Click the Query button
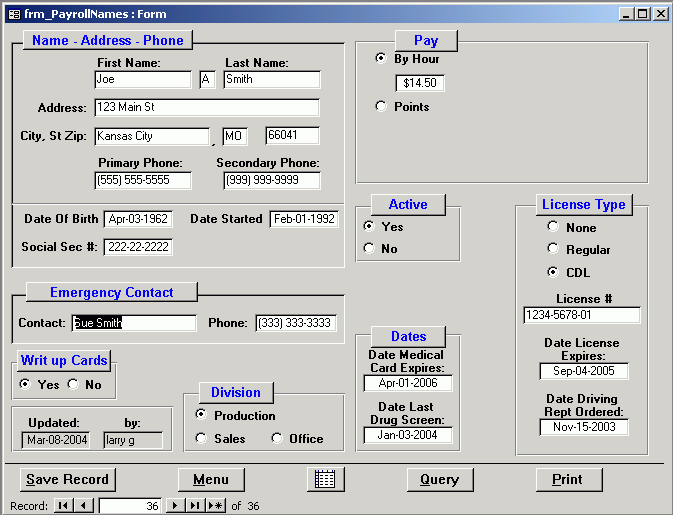This screenshot has height=515, width=673. 439,479
